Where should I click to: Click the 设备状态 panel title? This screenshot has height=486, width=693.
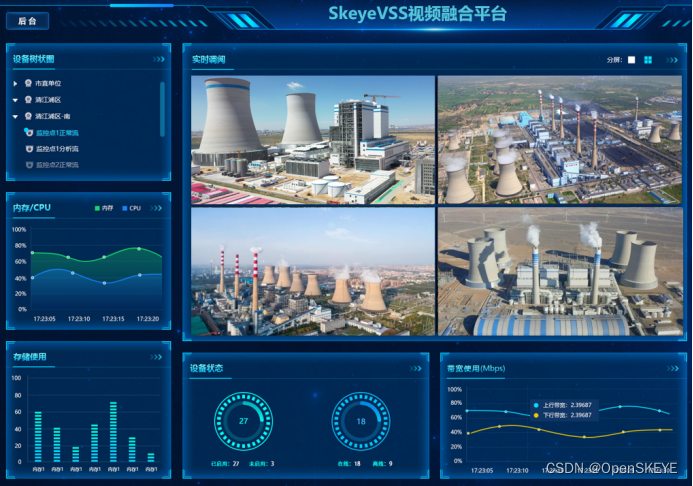206,368
